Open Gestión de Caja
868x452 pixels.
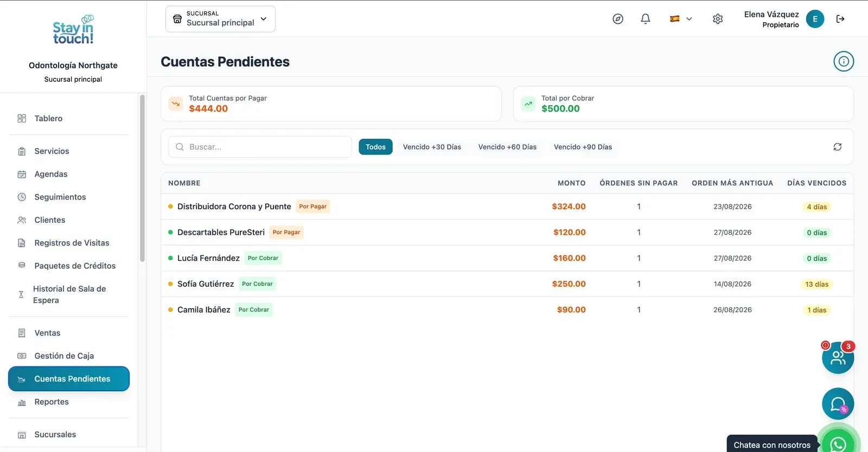click(69, 356)
